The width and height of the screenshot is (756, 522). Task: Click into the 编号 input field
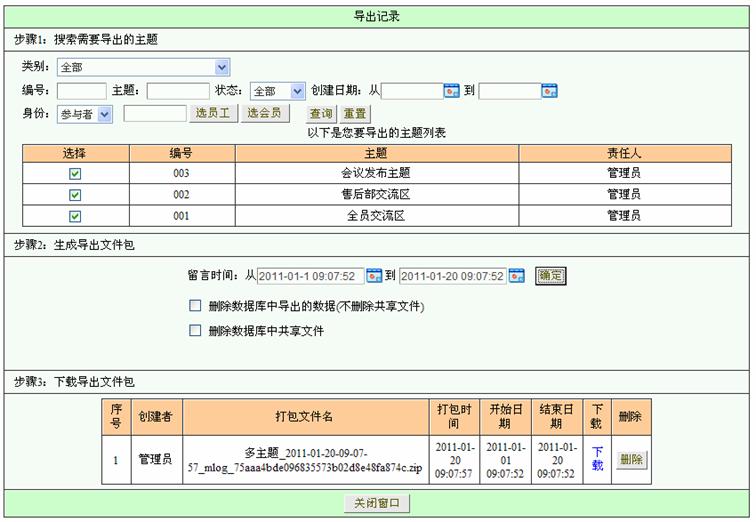coord(81,91)
